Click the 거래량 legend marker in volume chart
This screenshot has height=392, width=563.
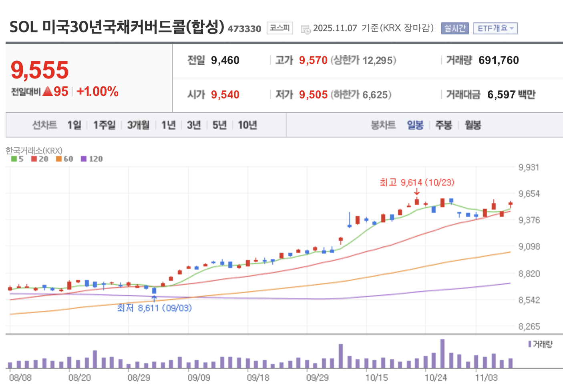pos(530,344)
